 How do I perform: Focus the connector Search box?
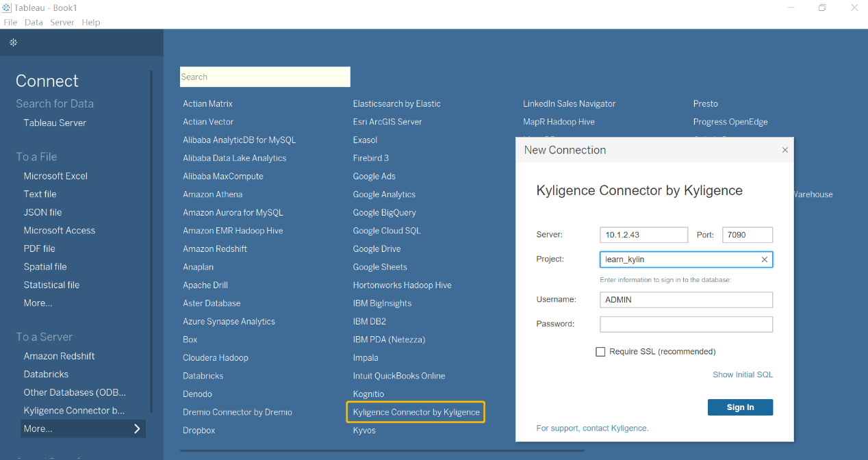pyautogui.click(x=265, y=77)
